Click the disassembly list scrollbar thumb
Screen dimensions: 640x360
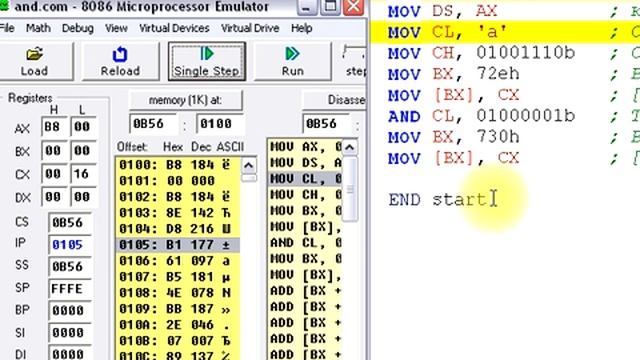coord(349,189)
